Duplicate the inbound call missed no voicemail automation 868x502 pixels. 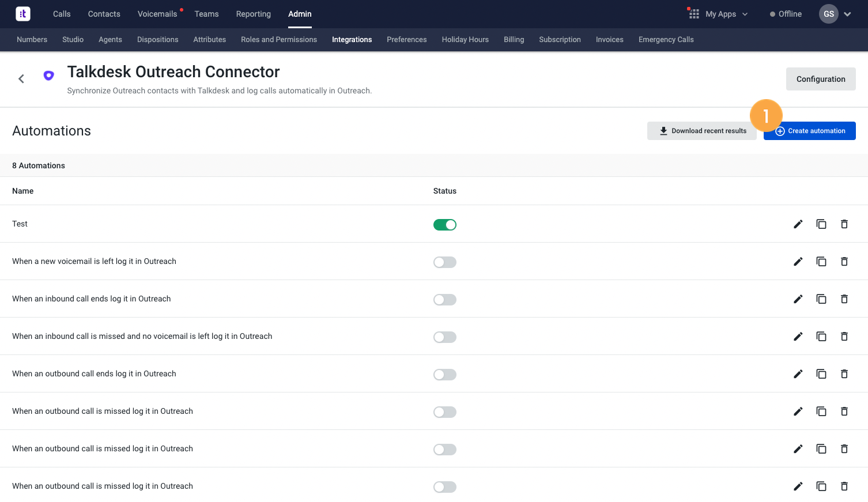pyautogui.click(x=821, y=337)
